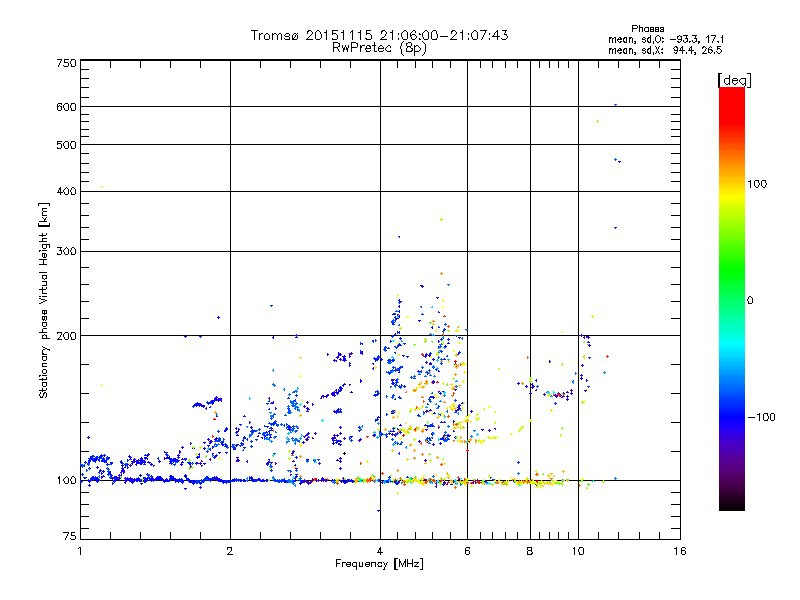Click the y-axis tick label '600'
The image size is (800, 600).
66,107
